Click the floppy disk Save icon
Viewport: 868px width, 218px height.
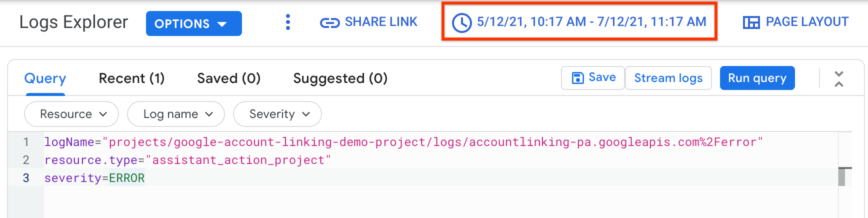point(577,78)
